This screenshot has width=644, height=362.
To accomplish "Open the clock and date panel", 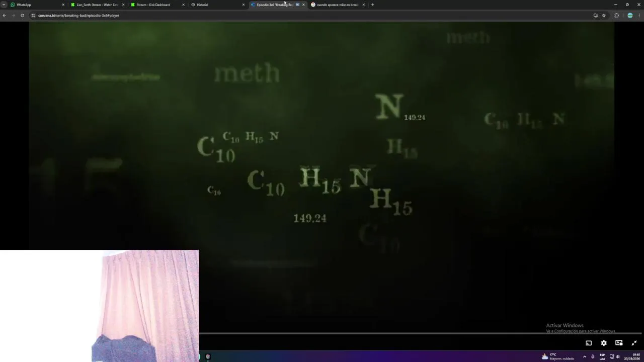I will (632, 356).
